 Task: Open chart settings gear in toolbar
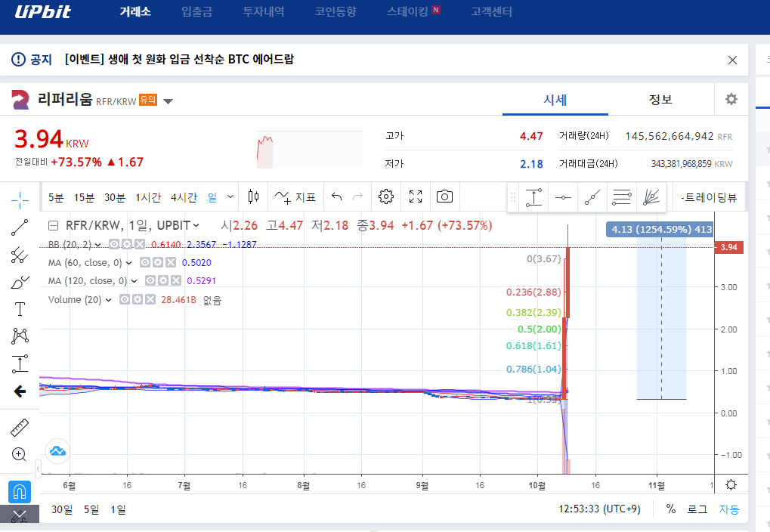pos(386,197)
